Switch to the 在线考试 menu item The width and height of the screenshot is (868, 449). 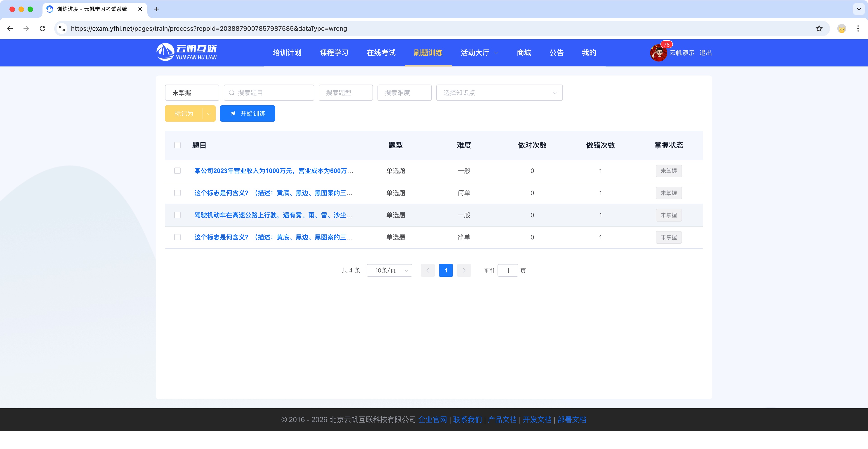click(381, 53)
